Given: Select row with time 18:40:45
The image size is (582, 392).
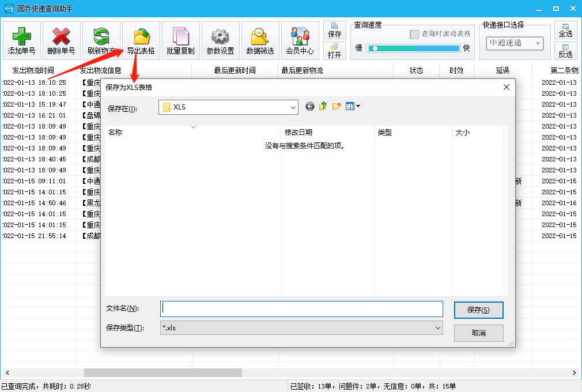Looking at the screenshot, I should click(x=34, y=159).
